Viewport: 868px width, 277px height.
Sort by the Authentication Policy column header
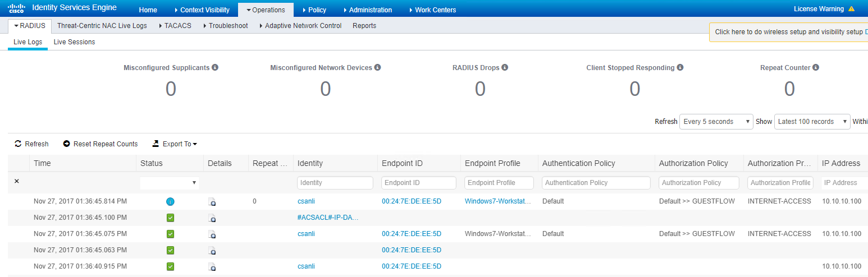[579, 163]
